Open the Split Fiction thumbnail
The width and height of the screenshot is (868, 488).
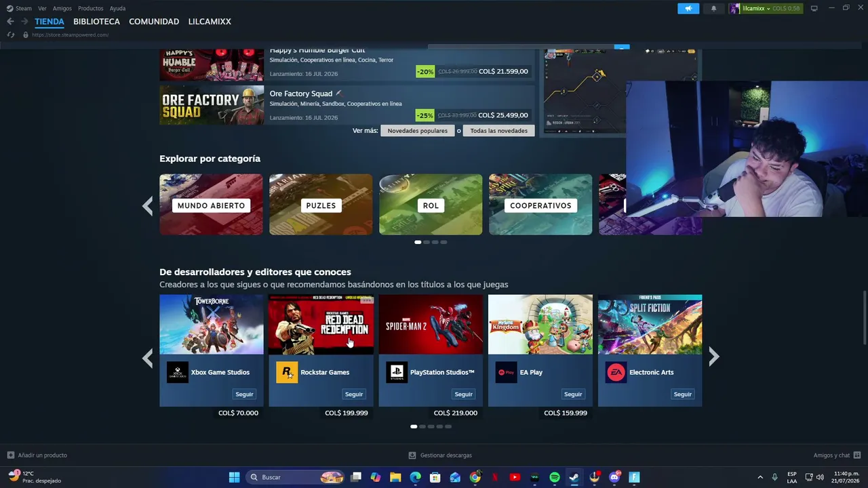point(650,325)
